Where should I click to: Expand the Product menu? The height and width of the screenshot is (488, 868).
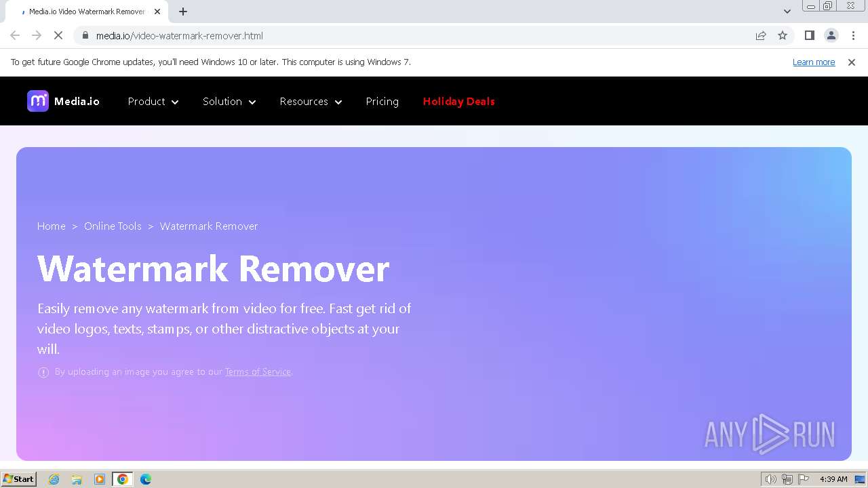point(153,101)
